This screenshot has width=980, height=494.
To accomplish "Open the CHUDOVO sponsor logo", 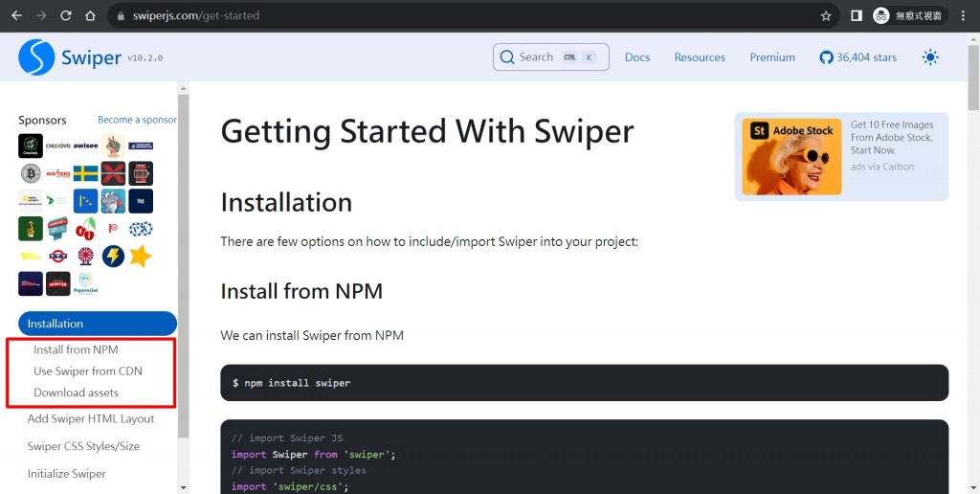I will click(57, 146).
